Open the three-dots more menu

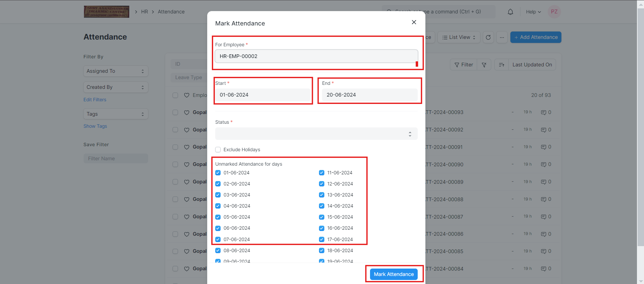coord(502,37)
